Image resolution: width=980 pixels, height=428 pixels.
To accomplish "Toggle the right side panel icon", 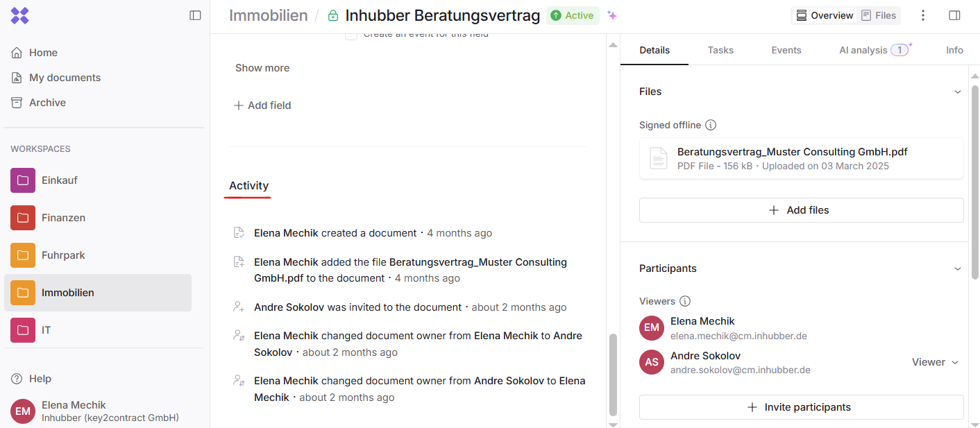I will click(954, 15).
